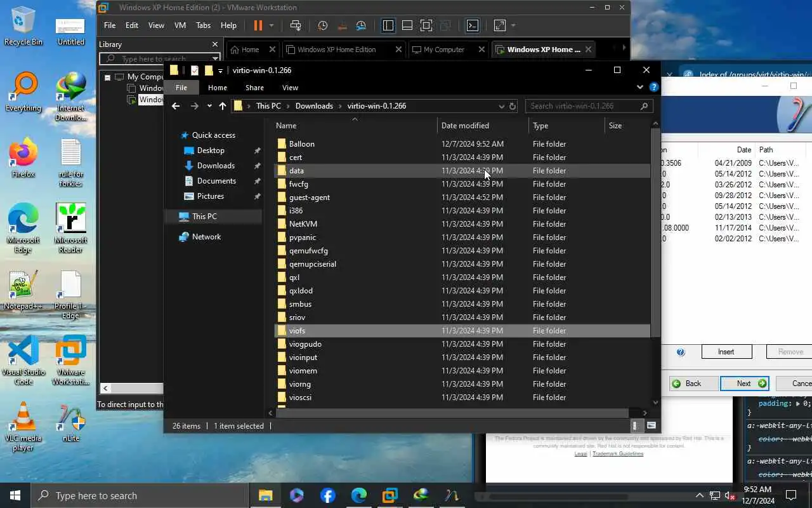Viewport: 812px width, 508px height.
Task: Toggle the thumbnail bar view icon
Action: (407, 25)
